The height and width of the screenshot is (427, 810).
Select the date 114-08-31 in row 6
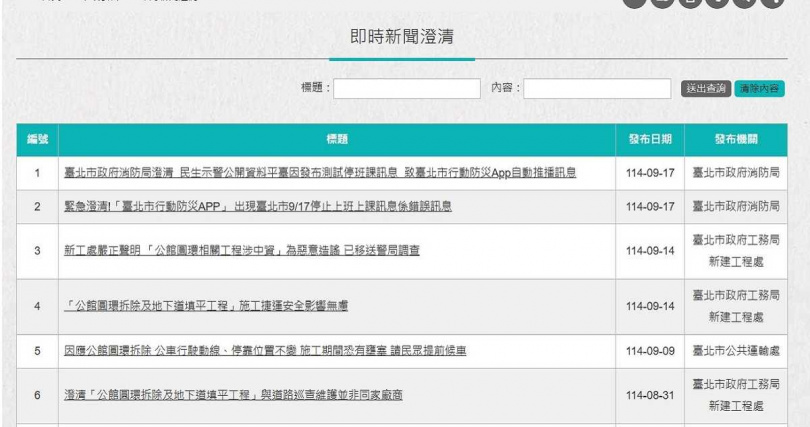click(650, 396)
